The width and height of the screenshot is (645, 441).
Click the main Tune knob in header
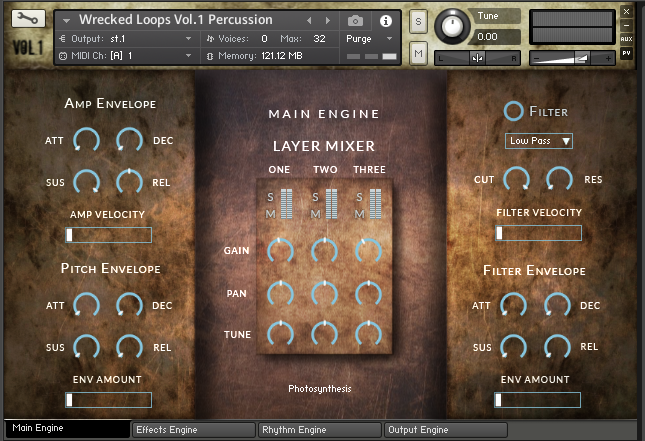452,26
